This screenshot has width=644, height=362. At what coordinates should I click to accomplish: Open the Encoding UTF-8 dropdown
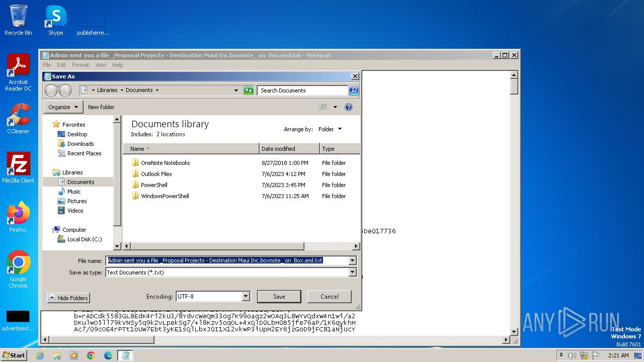click(246, 297)
